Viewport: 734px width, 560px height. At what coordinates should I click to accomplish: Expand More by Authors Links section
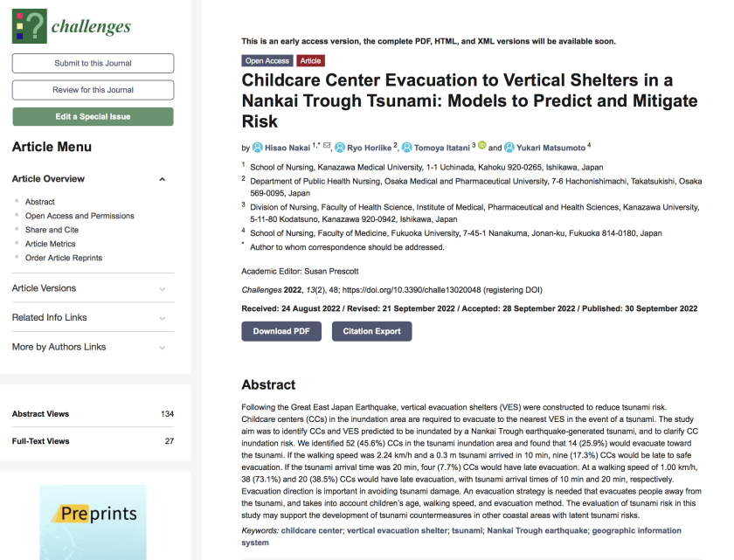click(163, 348)
